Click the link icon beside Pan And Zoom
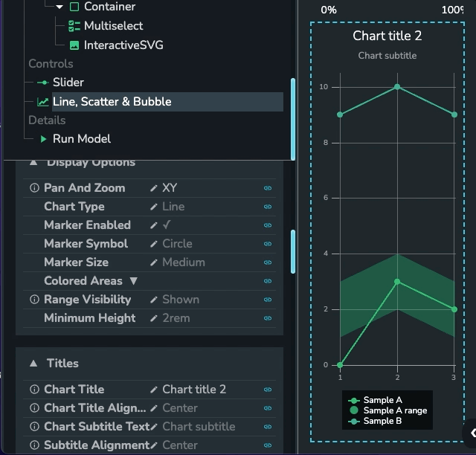Viewport: 476px width, 455px height. [268, 188]
